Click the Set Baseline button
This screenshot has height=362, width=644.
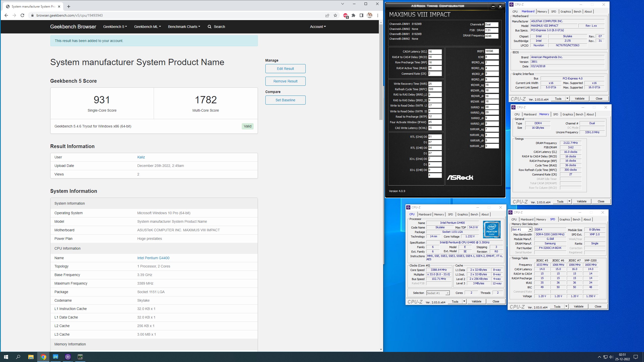point(285,100)
